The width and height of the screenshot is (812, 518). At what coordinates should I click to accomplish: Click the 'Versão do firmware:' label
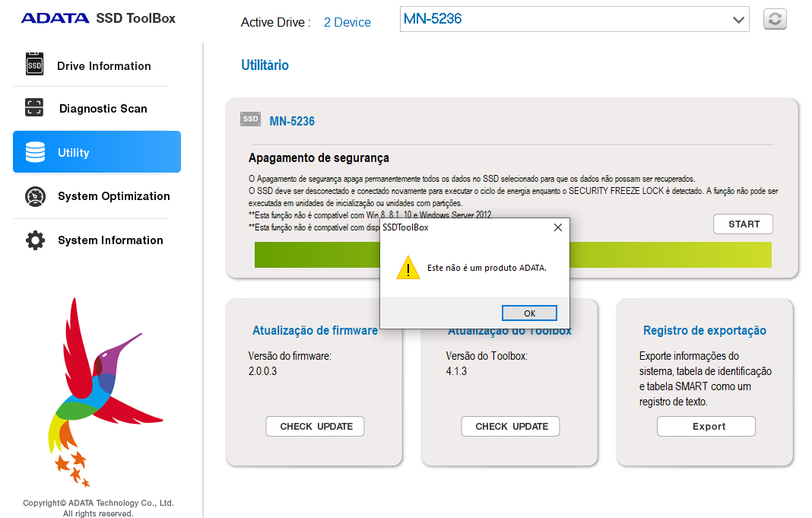[x=290, y=356]
